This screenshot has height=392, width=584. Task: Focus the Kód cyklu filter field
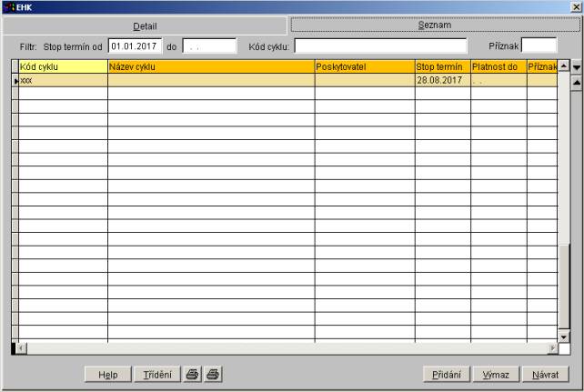pos(379,45)
